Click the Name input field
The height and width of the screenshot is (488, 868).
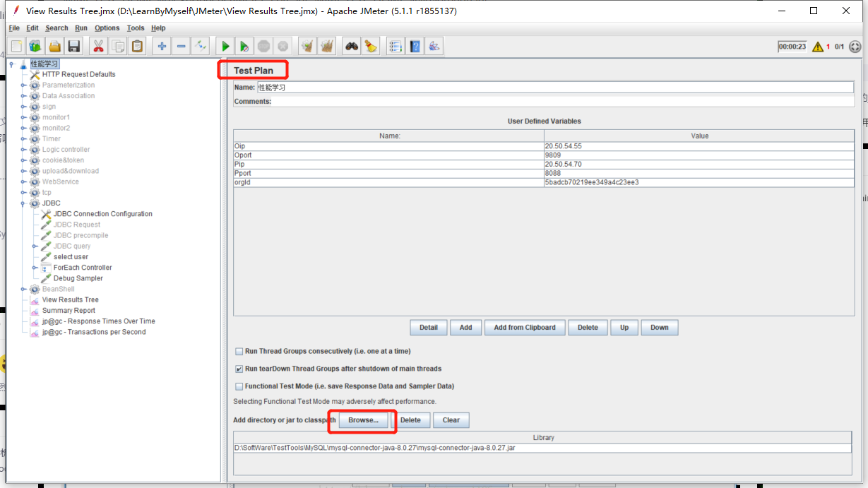(555, 88)
